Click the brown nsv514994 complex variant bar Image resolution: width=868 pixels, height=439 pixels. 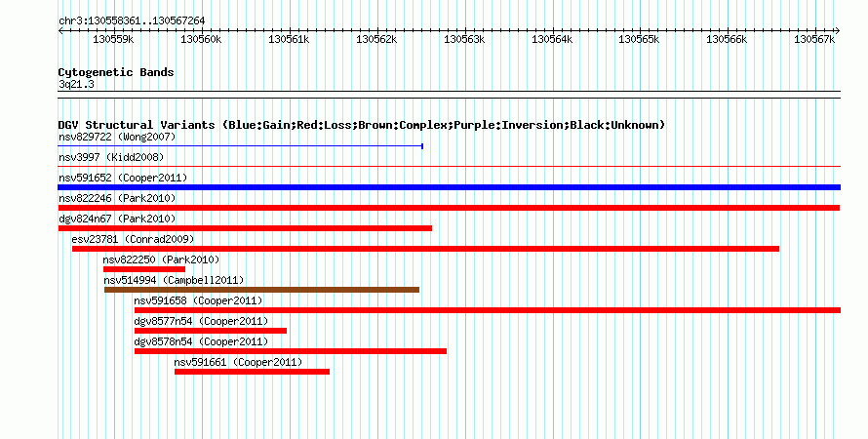point(261,290)
